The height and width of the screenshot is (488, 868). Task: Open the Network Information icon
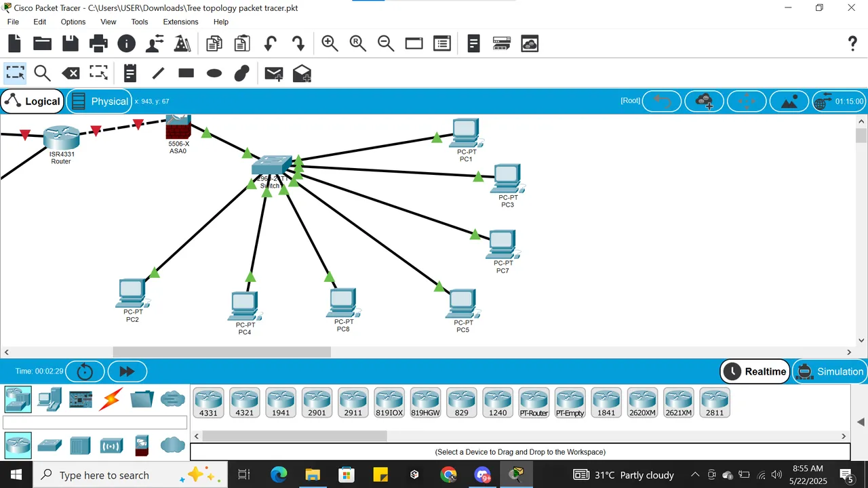click(127, 44)
